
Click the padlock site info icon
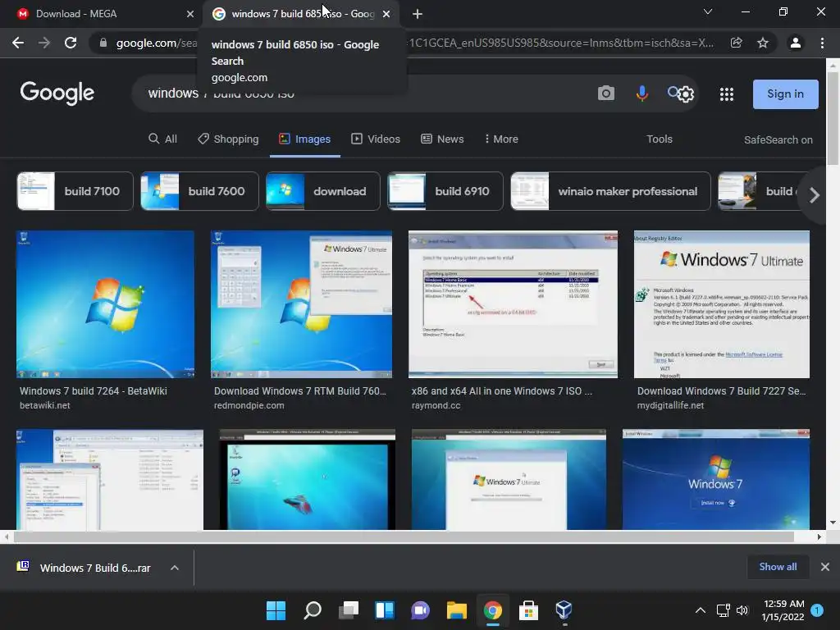coord(103,43)
